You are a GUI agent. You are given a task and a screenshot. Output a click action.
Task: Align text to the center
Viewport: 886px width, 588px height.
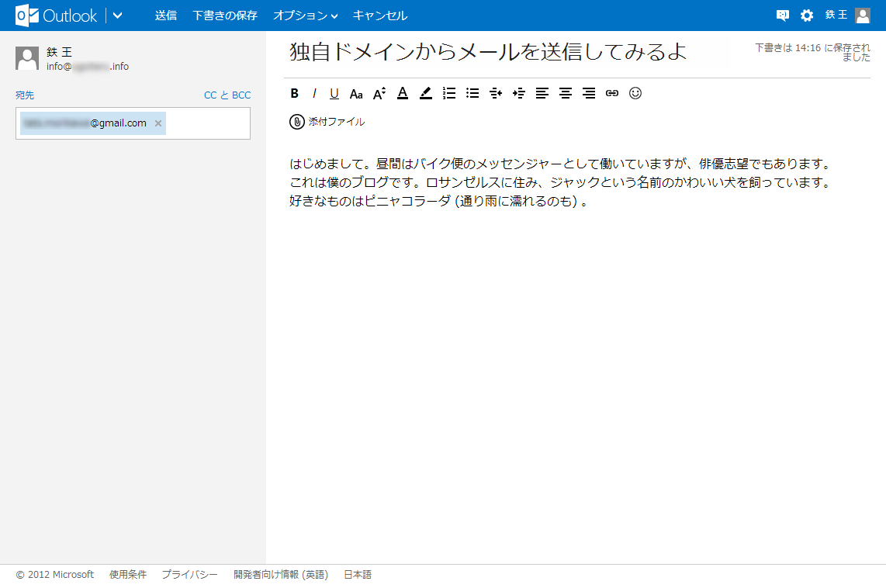(x=566, y=94)
